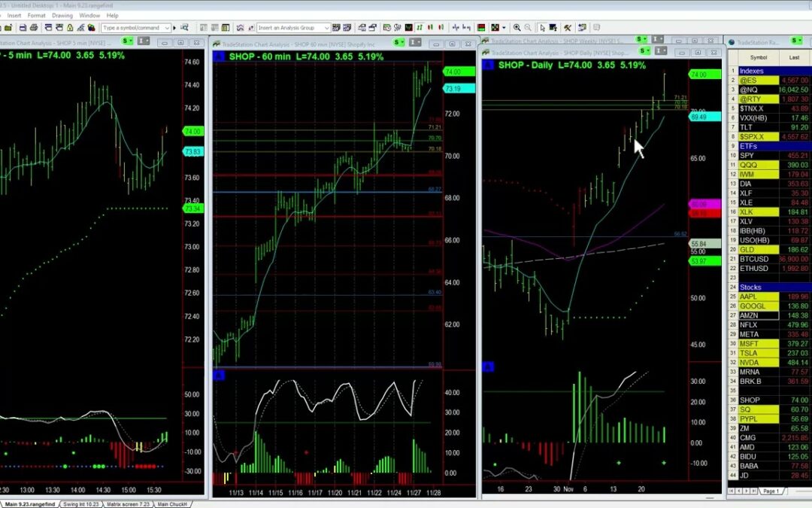The height and width of the screenshot is (508, 812).
Task: Click the symbol lookup icon
Action: point(184,27)
